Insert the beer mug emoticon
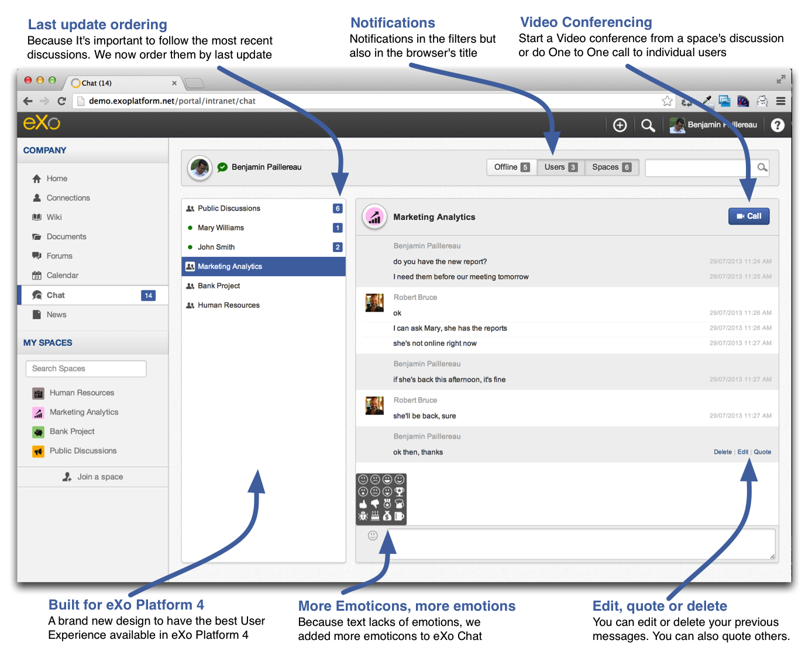The height and width of the screenshot is (654, 812). [x=400, y=504]
